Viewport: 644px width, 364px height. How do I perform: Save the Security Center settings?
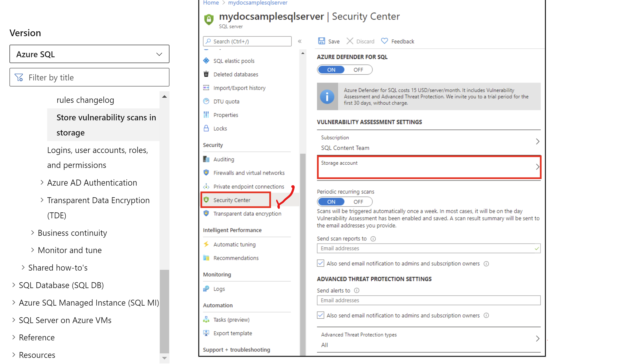[x=329, y=41]
